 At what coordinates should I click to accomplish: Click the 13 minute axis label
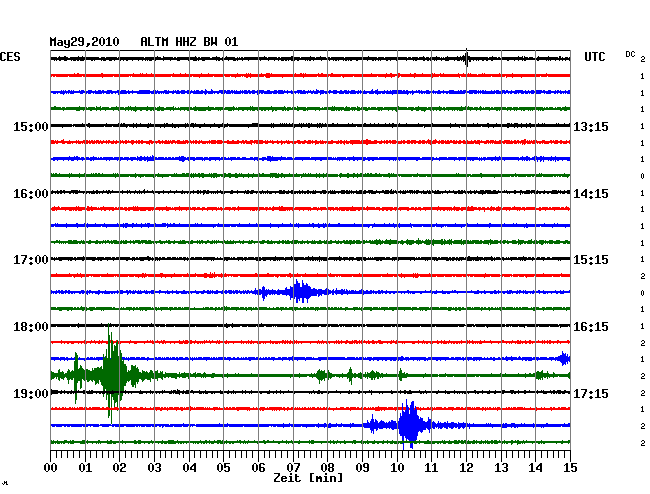tap(501, 468)
